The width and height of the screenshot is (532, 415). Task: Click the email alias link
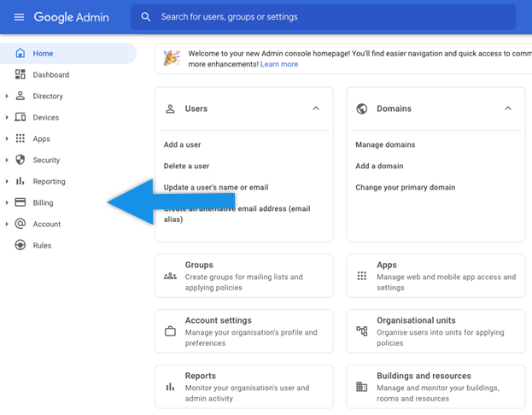(x=237, y=213)
